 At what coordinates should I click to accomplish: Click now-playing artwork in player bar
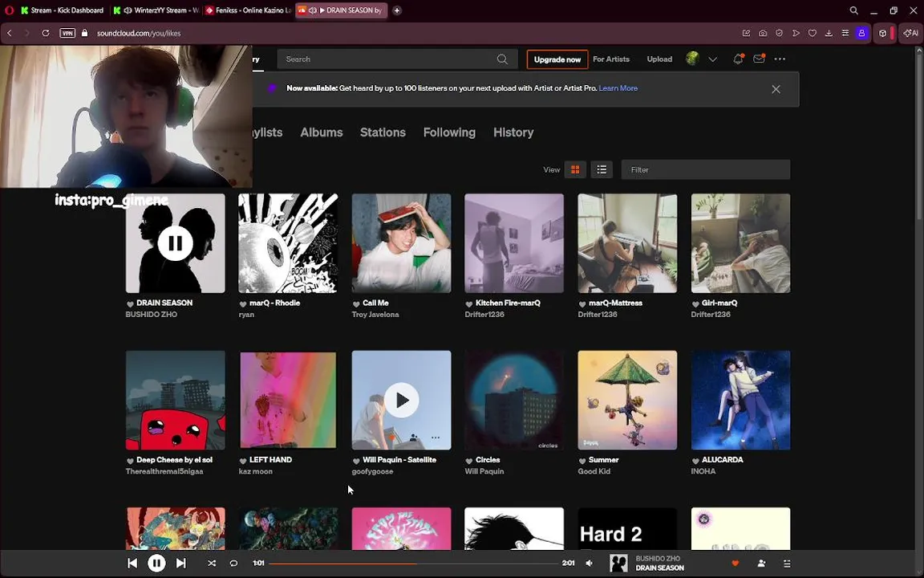point(618,564)
